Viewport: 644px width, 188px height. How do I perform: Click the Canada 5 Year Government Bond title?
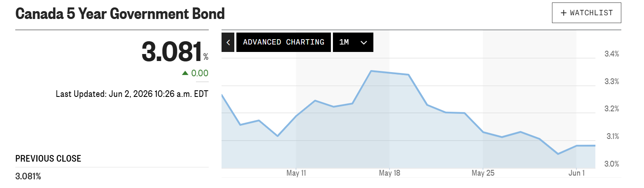(x=120, y=14)
